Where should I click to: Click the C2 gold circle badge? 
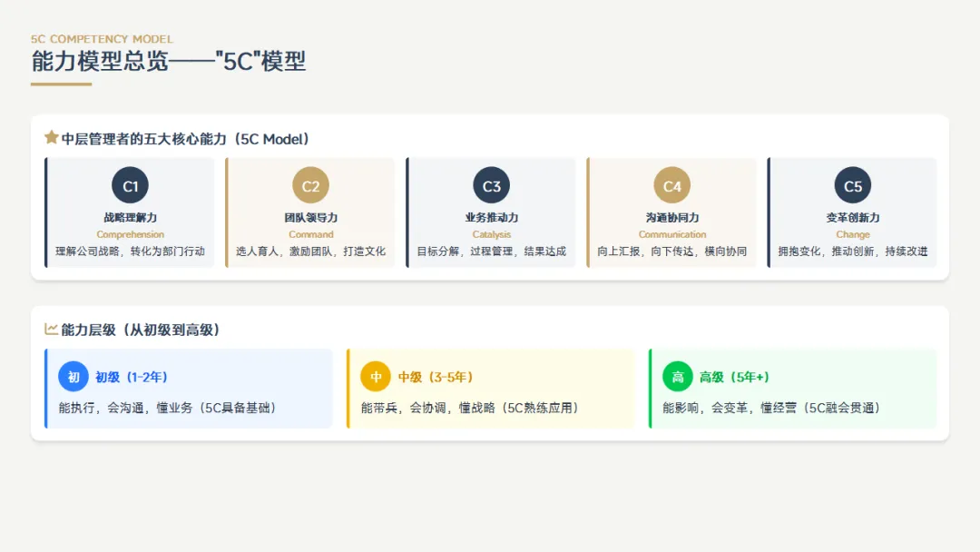(310, 186)
